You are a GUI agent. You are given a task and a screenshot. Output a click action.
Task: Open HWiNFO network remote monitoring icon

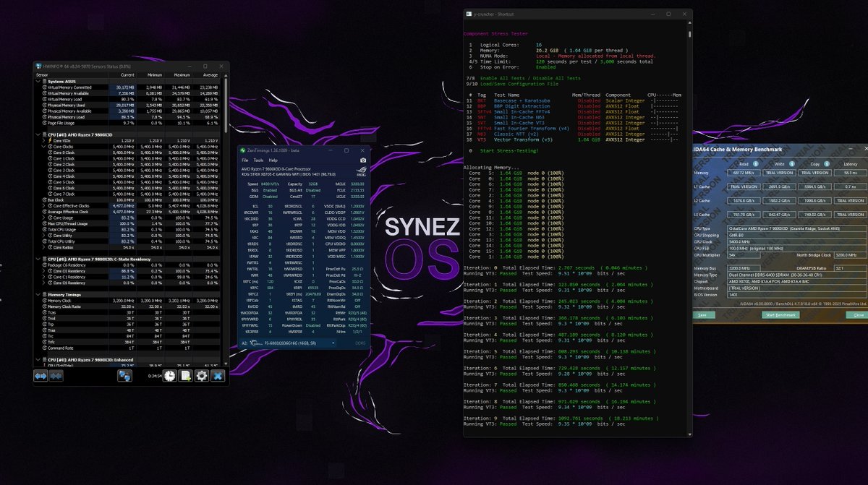click(x=124, y=377)
